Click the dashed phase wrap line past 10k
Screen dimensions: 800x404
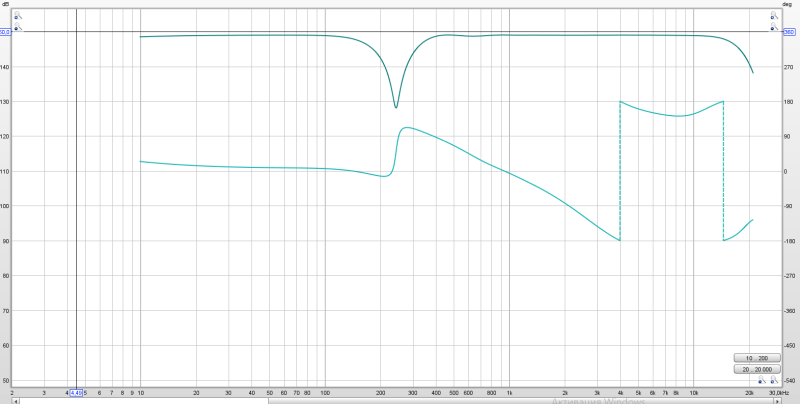723,171
